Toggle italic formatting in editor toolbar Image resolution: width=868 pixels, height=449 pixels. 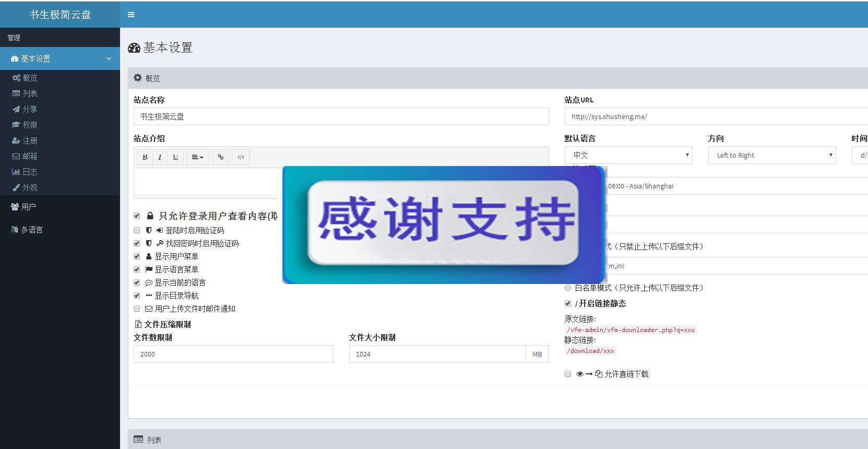coord(160,157)
